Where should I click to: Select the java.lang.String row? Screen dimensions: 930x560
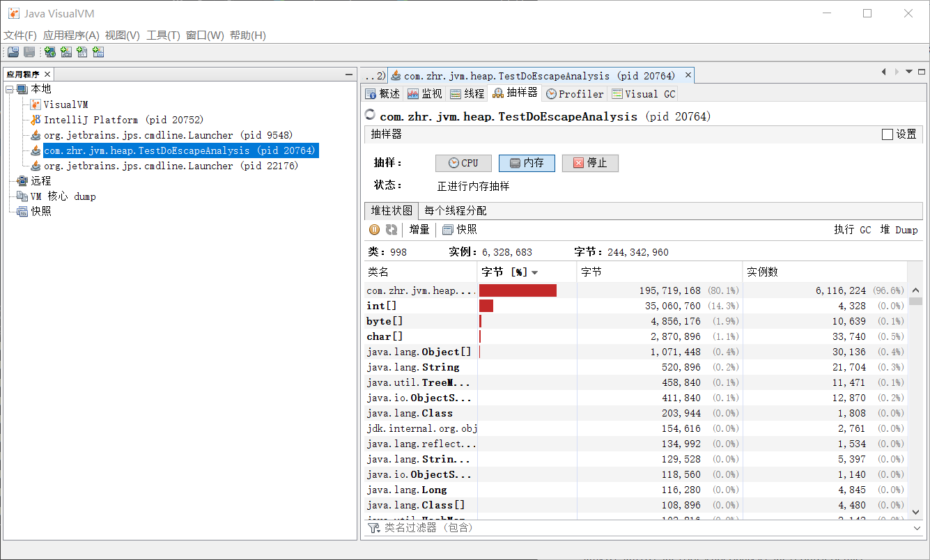click(x=635, y=367)
